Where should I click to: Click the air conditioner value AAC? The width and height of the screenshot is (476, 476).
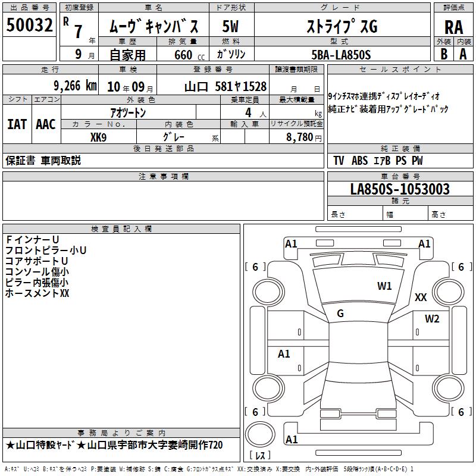[46, 124]
